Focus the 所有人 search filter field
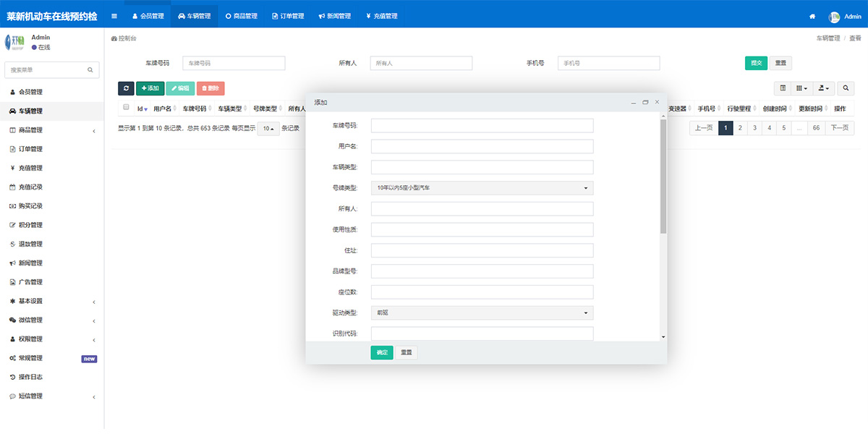The width and height of the screenshot is (868, 434). (x=421, y=63)
